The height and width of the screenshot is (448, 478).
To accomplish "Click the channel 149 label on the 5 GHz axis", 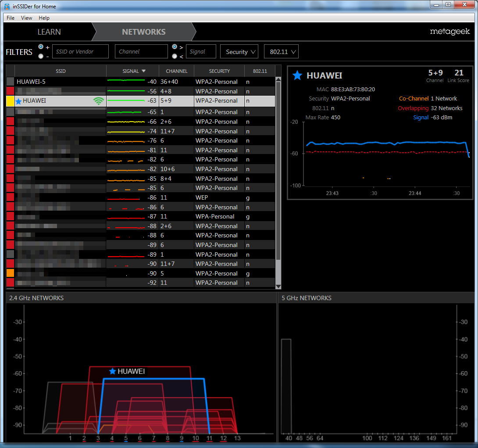I will click(431, 438).
